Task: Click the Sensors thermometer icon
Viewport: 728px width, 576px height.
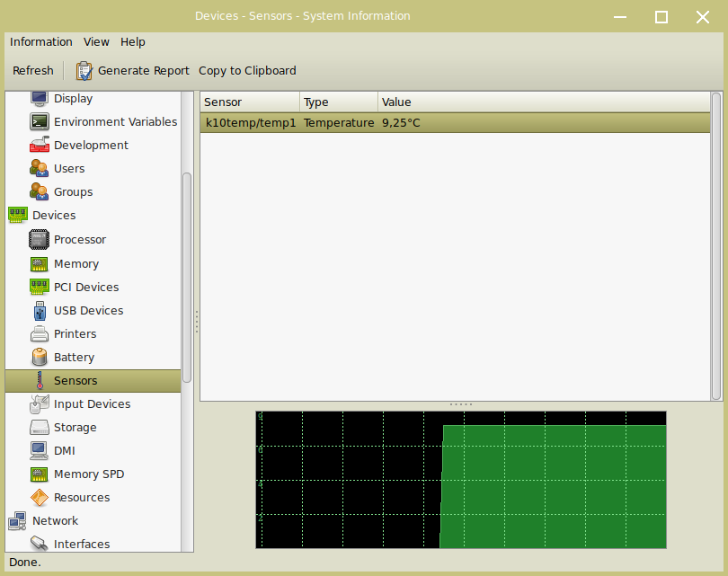Action: 40,380
